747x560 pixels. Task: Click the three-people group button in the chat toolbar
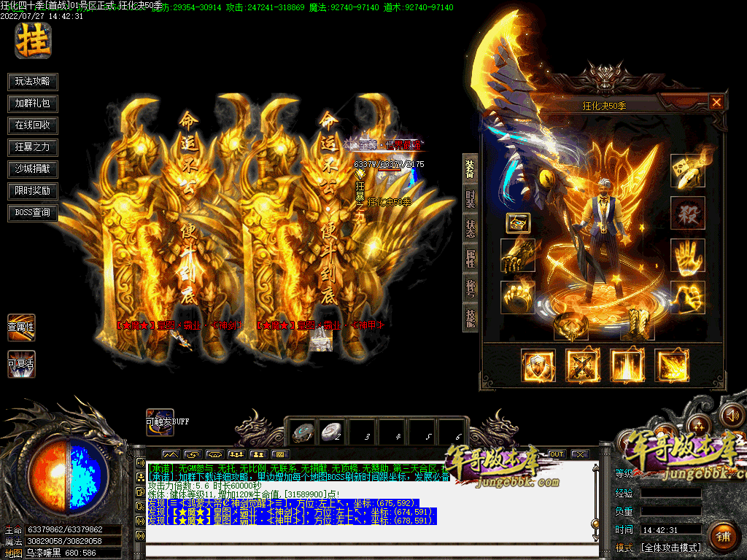pyautogui.click(x=236, y=454)
